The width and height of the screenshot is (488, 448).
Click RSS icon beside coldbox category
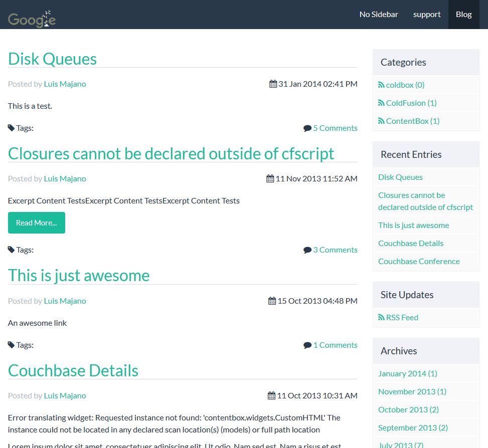[381, 85]
